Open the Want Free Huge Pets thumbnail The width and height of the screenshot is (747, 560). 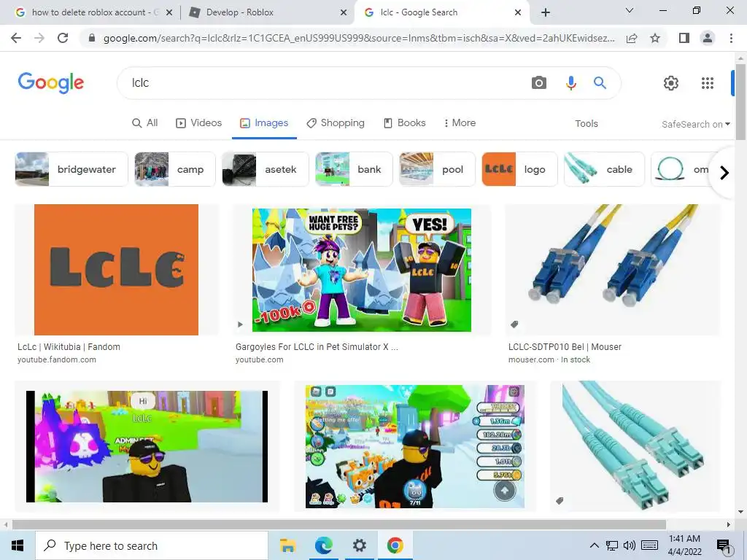362,270
